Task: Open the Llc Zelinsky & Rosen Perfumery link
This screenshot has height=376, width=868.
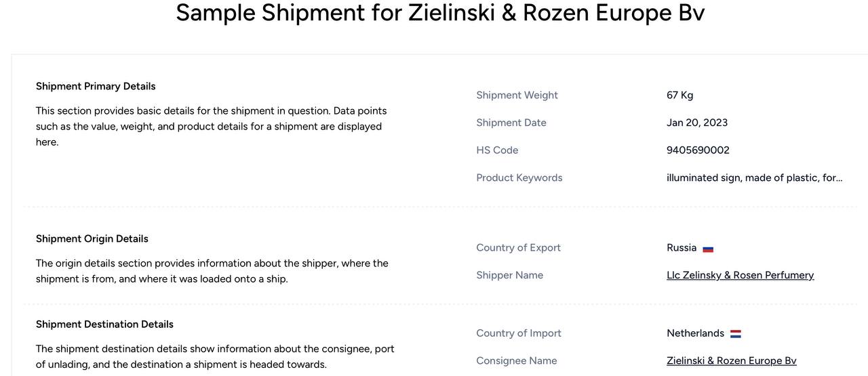Action: point(741,275)
